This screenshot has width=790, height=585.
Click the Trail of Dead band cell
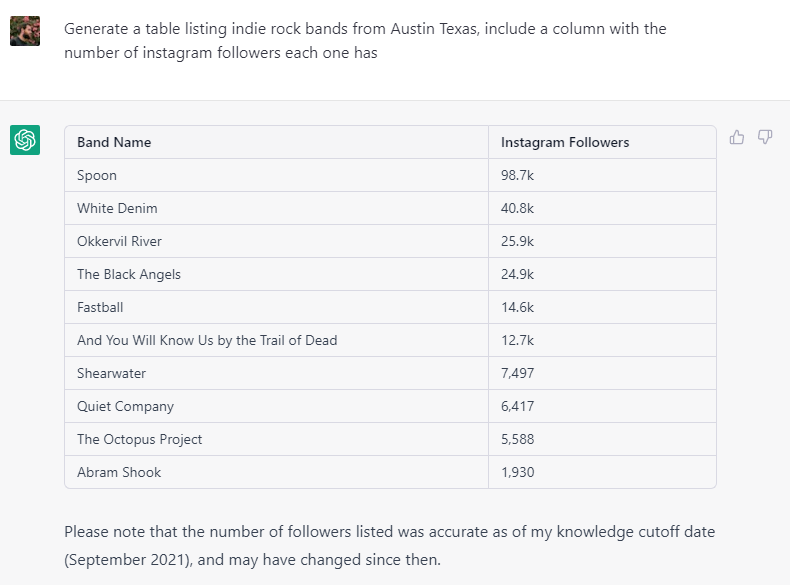click(x=277, y=340)
